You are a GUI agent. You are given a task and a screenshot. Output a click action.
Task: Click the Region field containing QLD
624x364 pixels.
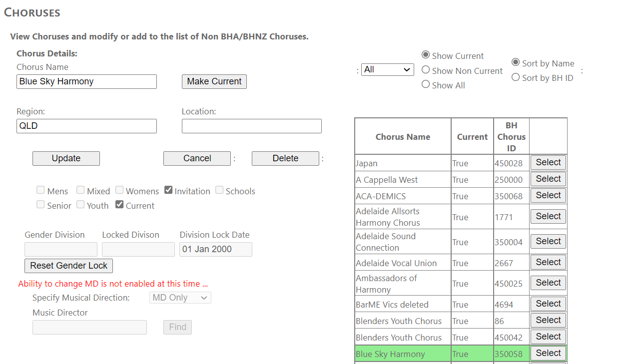(x=86, y=126)
